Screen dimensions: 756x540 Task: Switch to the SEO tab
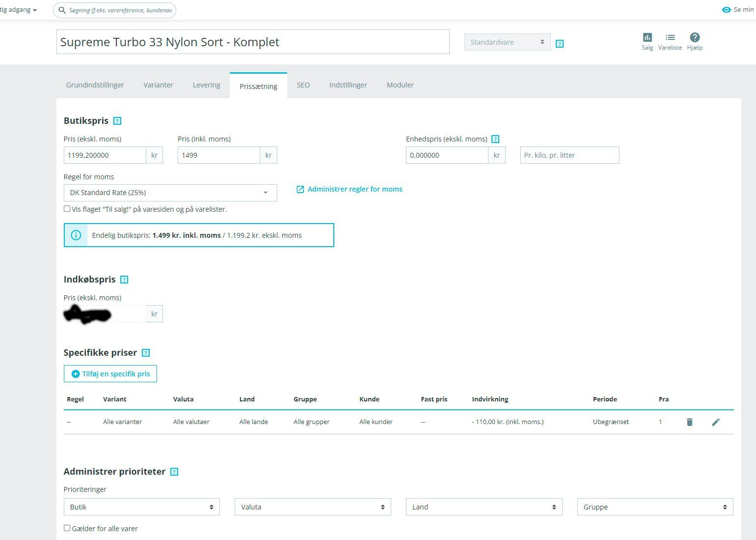point(303,85)
